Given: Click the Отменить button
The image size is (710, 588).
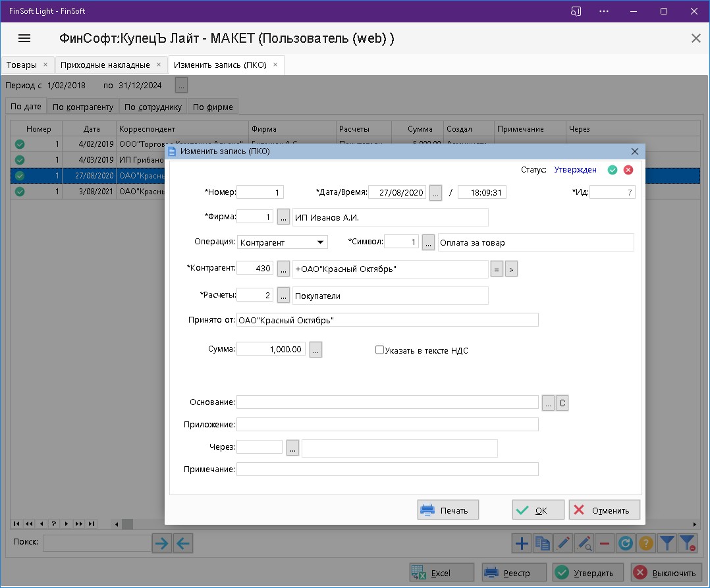Looking at the screenshot, I should pyautogui.click(x=604, y=510).
